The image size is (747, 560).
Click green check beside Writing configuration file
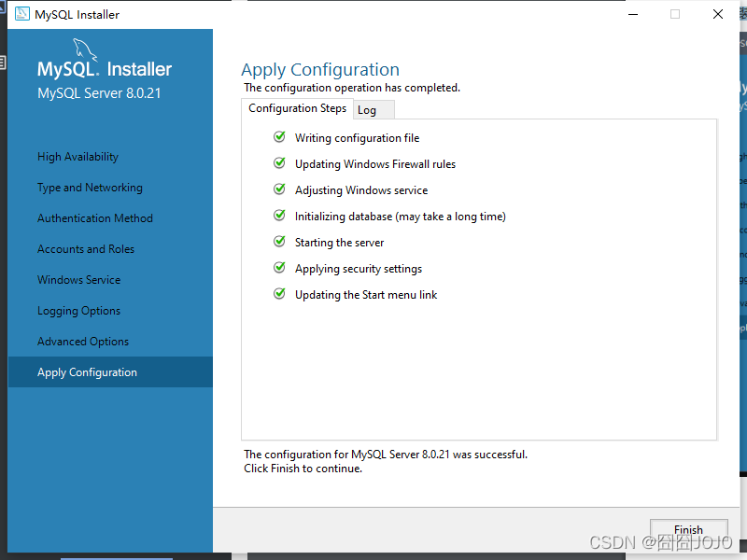click(x=279, y=137)
